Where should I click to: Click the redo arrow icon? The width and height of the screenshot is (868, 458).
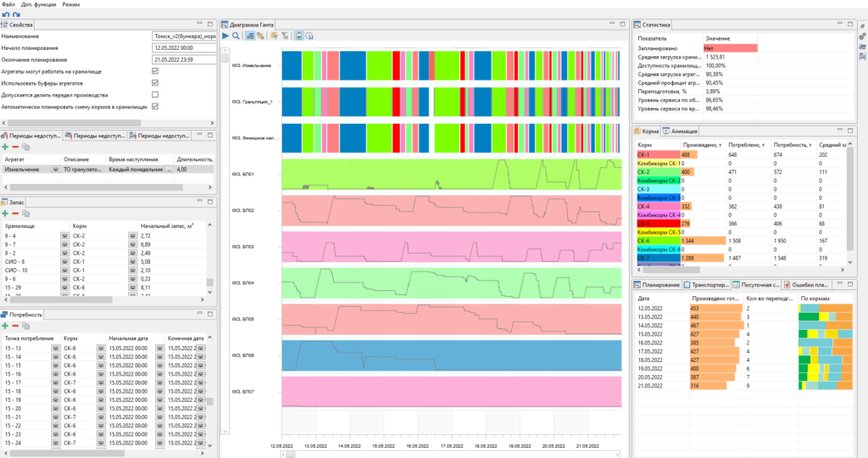(16, 15)
